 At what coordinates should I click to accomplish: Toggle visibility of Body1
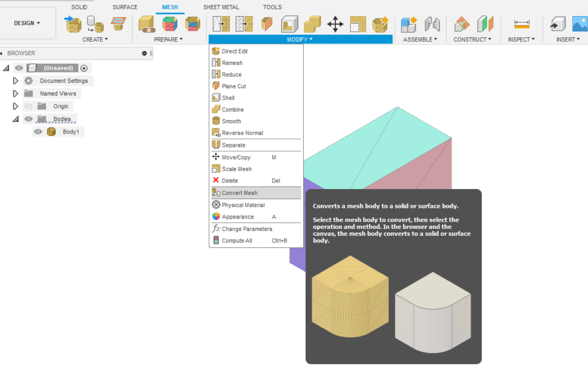click(38, 132)
